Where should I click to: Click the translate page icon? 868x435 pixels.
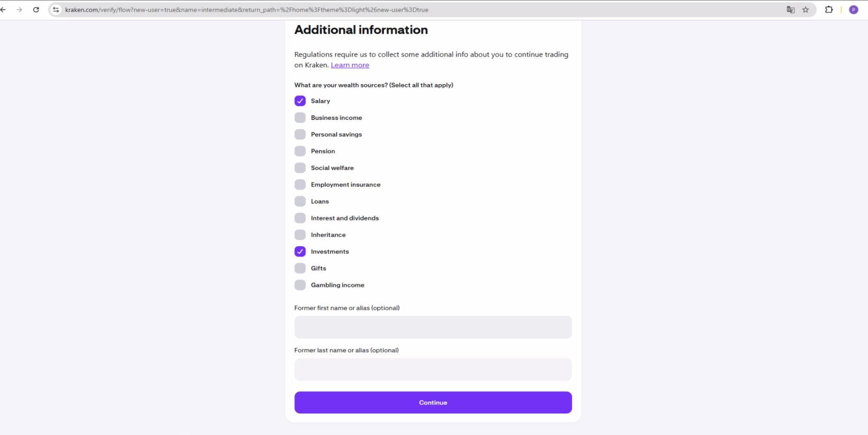790,10
